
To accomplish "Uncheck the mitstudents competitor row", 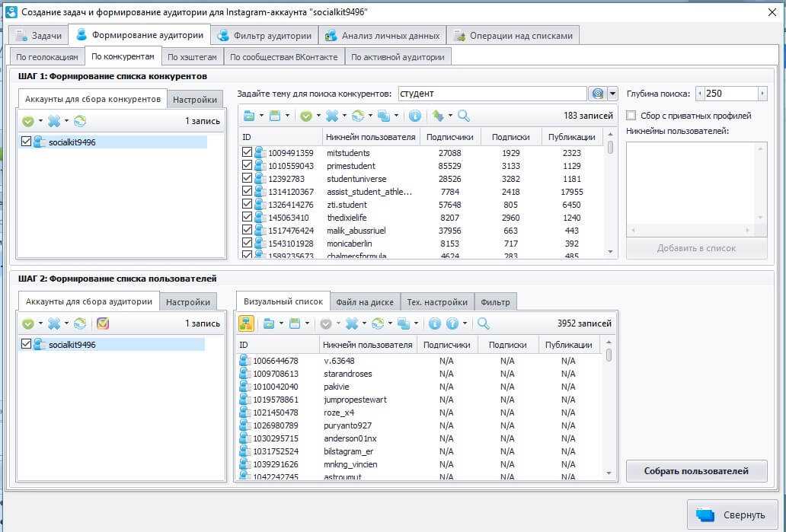I will [247, 153].
